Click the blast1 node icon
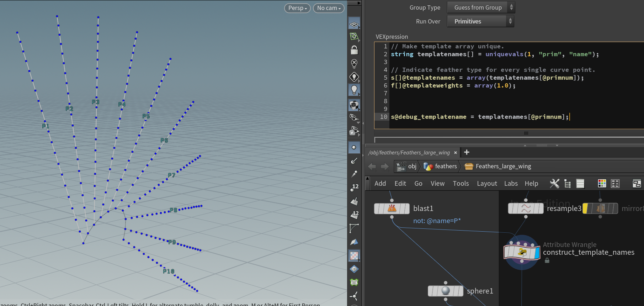644x306 pixels. (392, 209)
